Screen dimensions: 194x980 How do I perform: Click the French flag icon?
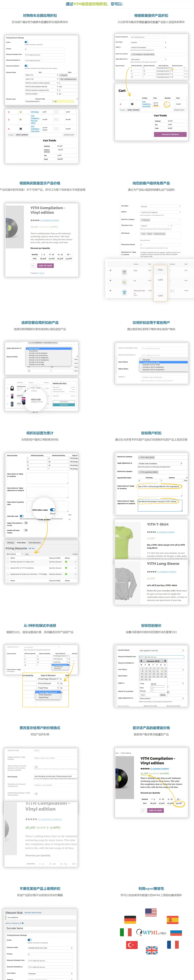click(x=172, y=945)
